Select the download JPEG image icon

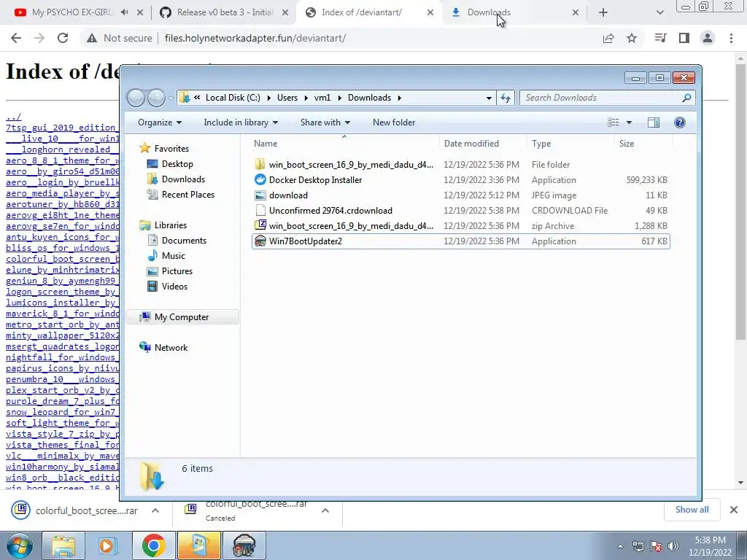click(x=260, y=195)
